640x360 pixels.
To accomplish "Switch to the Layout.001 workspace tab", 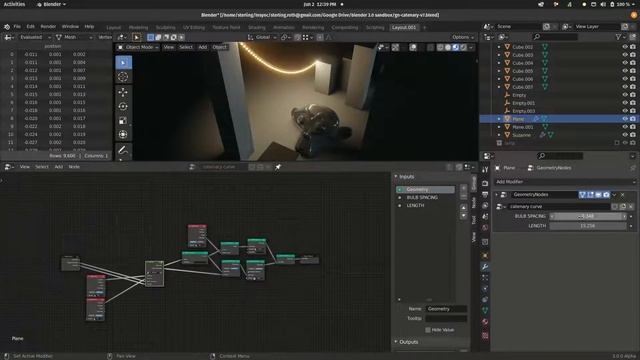I will 404,27.
